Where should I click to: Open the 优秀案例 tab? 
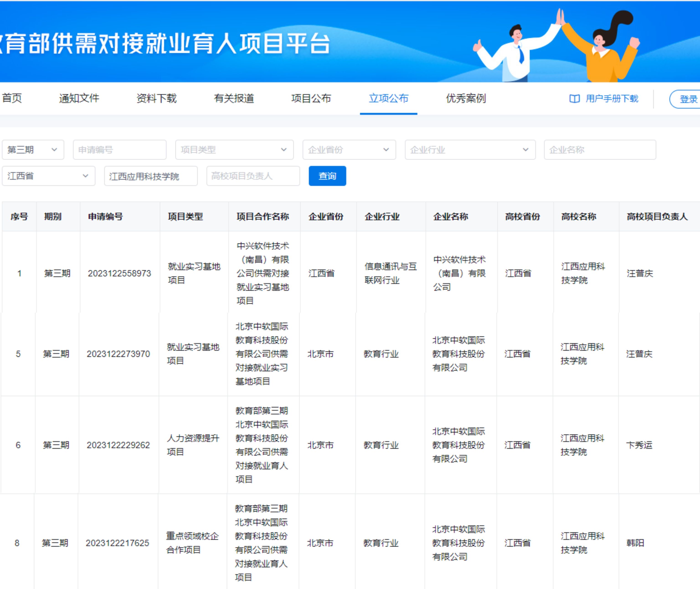tap(466, 98)
